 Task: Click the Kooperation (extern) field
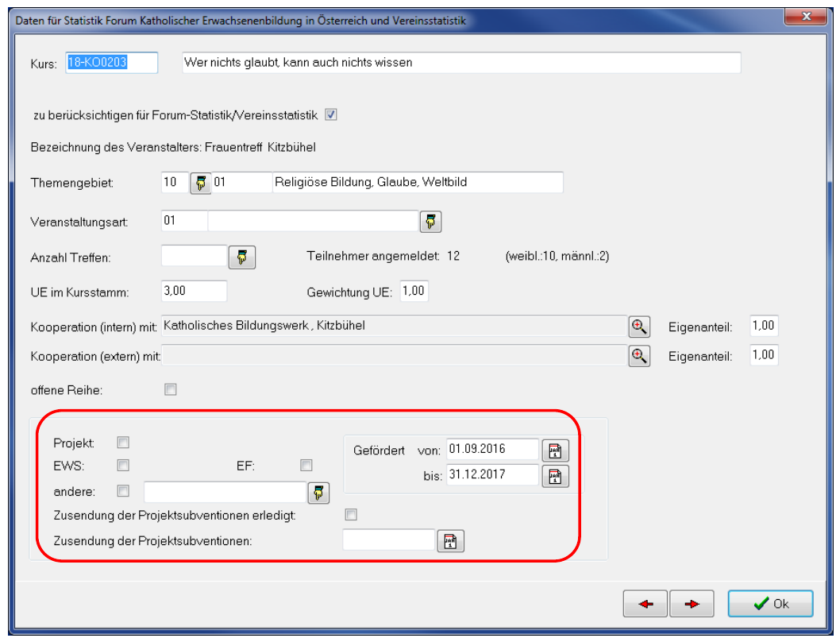394,356
